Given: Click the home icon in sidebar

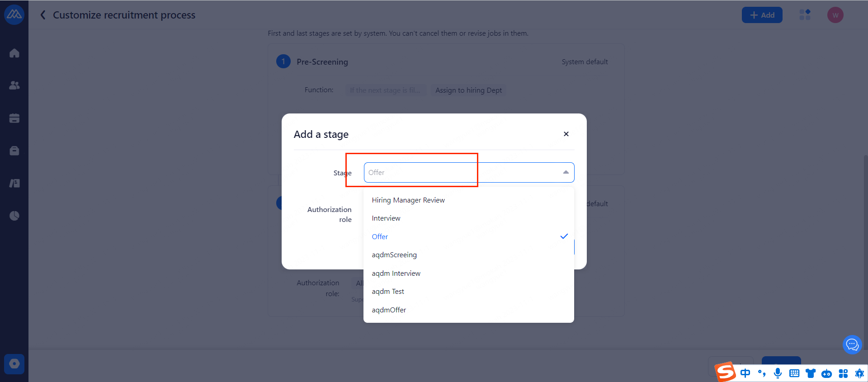Looking at the screenshot, I should coord(14,53).
